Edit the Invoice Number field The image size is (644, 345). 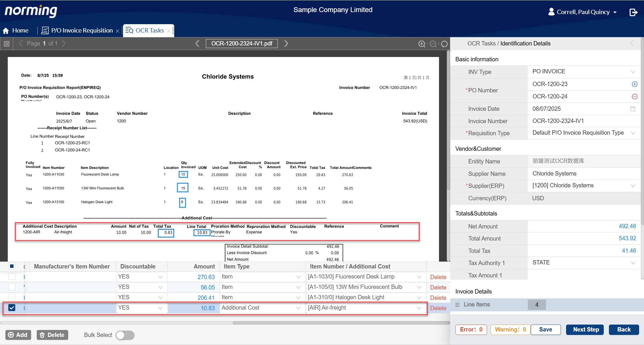click(x=584, y=121)
